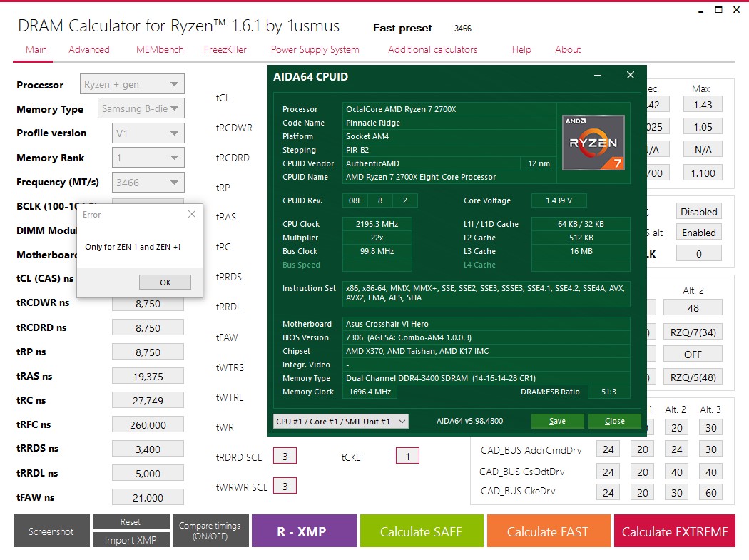Screen dimensions: 749x560
Task: Click OK in the Error dialog
Action: click(165, 282)
